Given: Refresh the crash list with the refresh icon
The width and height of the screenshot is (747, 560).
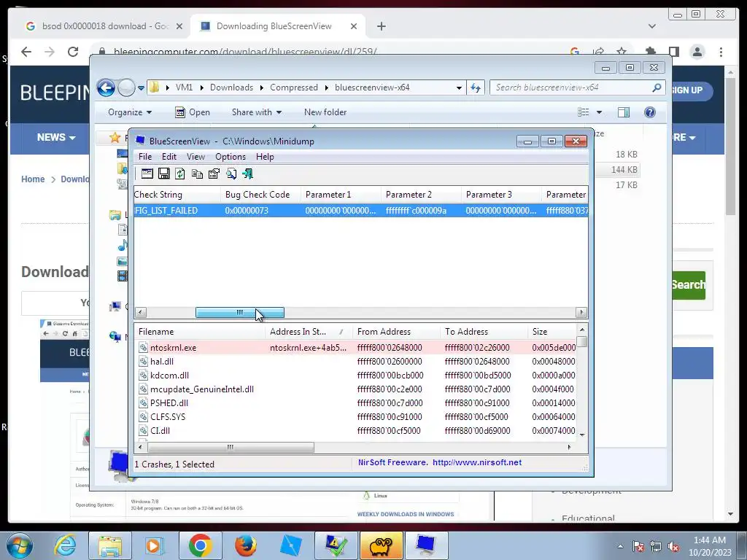Looking at the screenshot, I should tap(180, 174).
